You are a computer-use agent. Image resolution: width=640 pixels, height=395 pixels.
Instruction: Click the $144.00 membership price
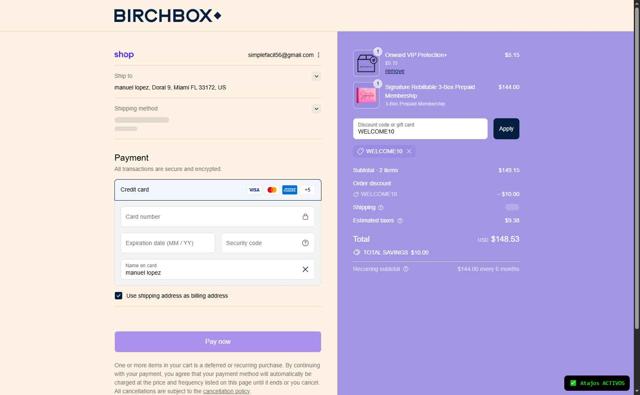click(x=509, y=87)
